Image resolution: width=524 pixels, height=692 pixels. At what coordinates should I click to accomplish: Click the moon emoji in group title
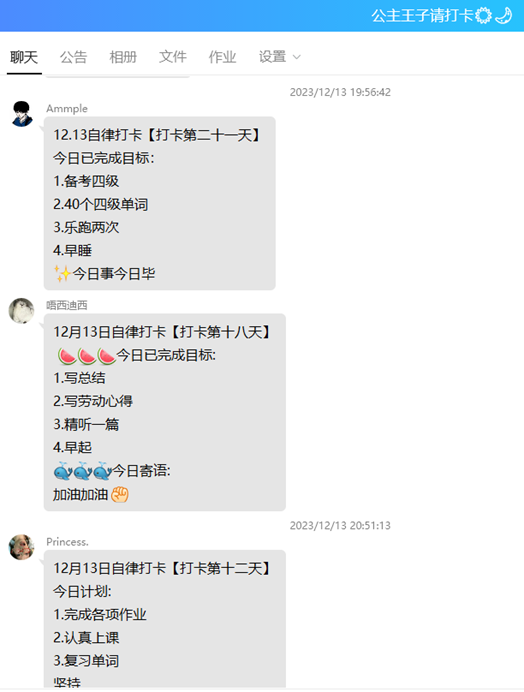[x=503, y=15]
